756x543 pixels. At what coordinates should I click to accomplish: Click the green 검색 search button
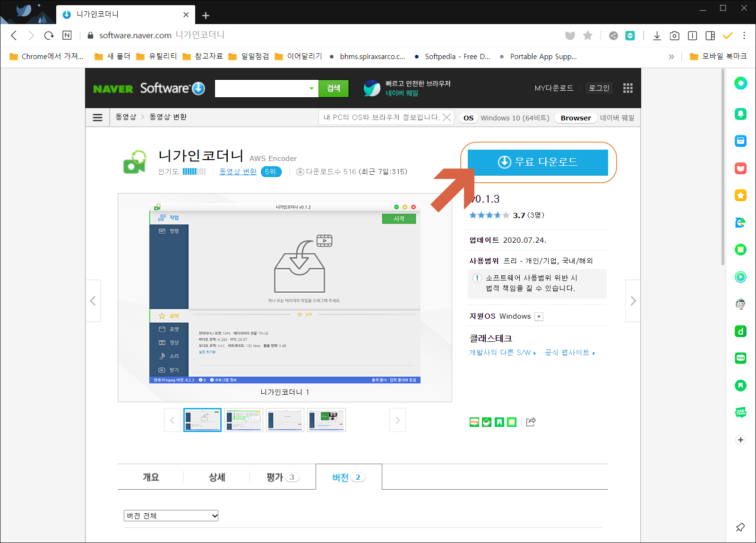coord(334,88)
